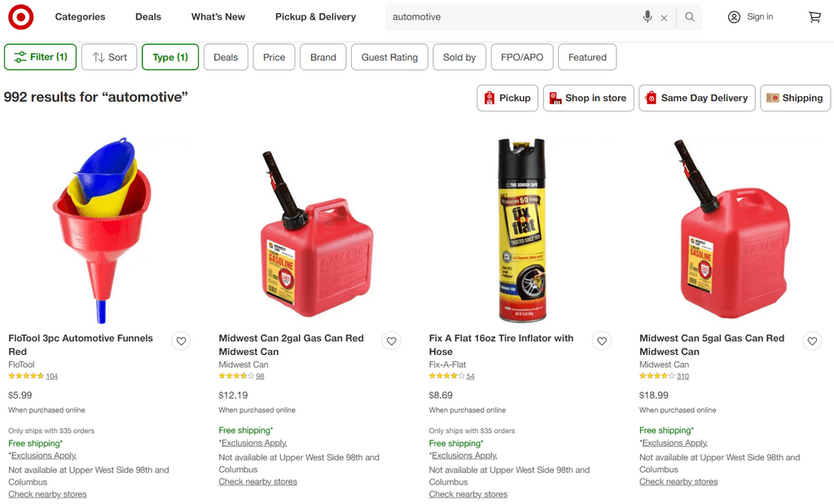Open the Categories menu
834x504 pixels.
[x=79, y=16]
